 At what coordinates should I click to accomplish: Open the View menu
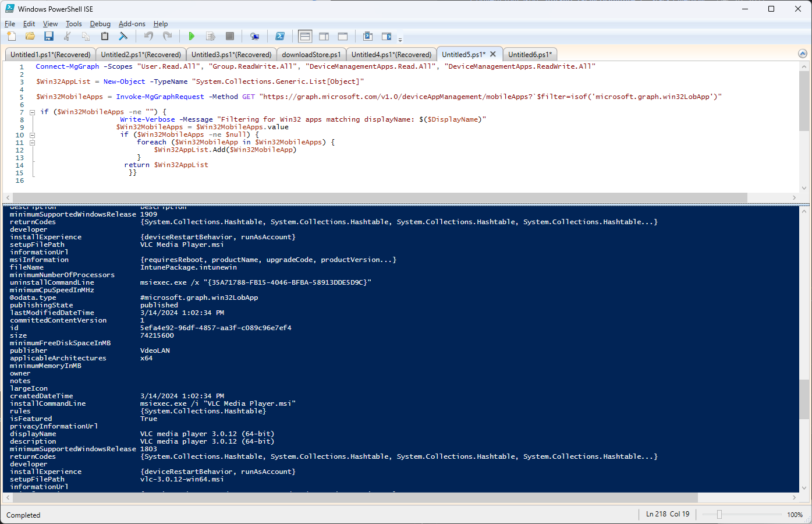click(x=51, y=24)
